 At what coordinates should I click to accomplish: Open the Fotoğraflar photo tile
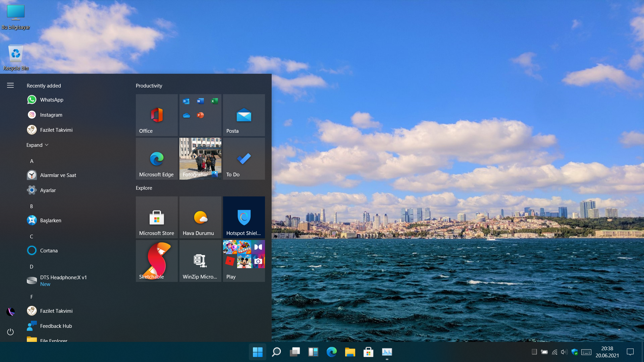[200, 159]
